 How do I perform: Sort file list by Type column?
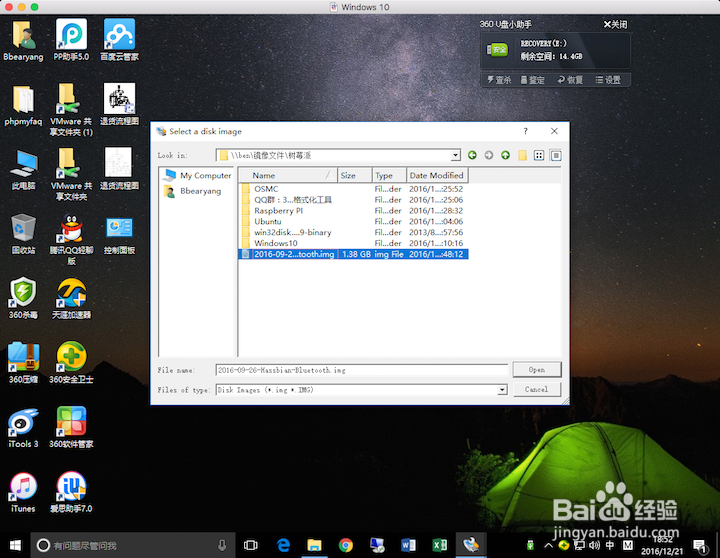[389, 175]
